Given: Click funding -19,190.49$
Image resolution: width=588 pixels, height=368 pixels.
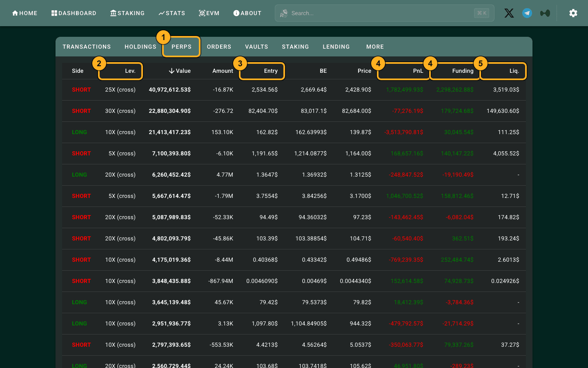Looking at the screenshot, I should click(x=458, y=175).
